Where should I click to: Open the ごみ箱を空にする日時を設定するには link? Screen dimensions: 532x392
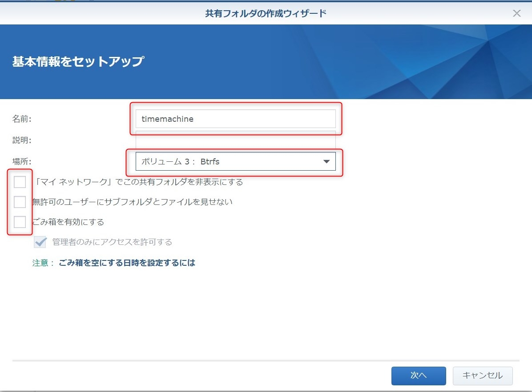127,263
